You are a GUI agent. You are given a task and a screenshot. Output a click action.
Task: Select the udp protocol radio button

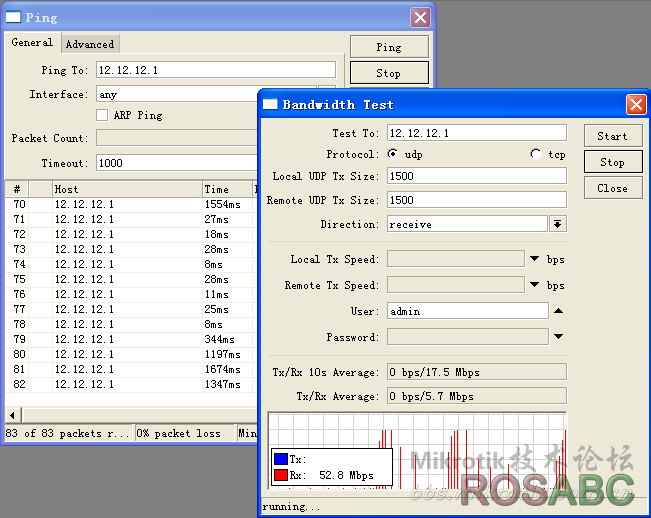click(x=392, y=154)
